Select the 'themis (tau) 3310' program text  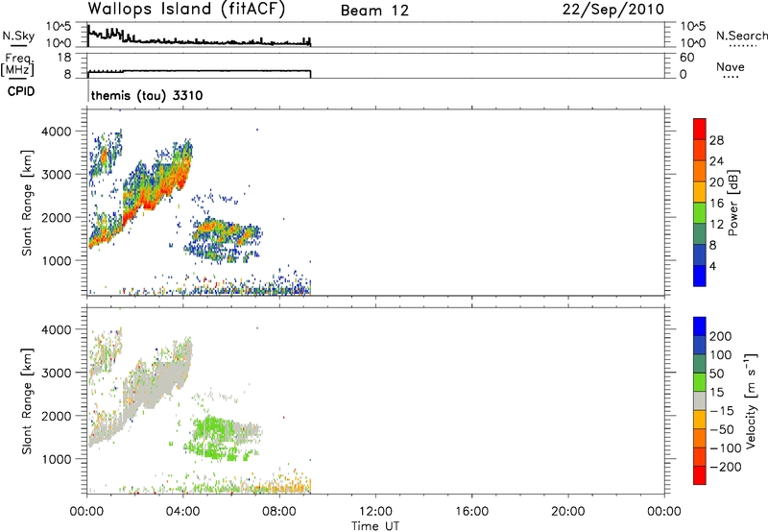click(x=147, y=95)
